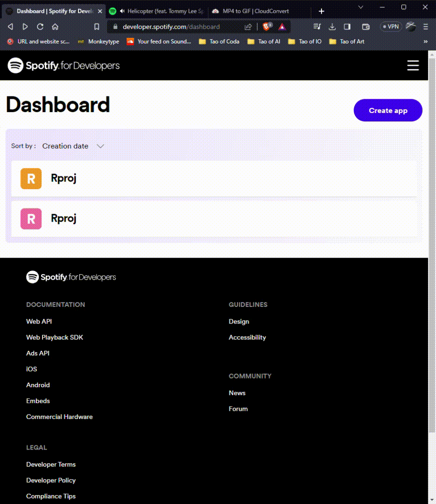436x504 pixels.
Task: Open Brave Shields lion icon
Action: 266,26
